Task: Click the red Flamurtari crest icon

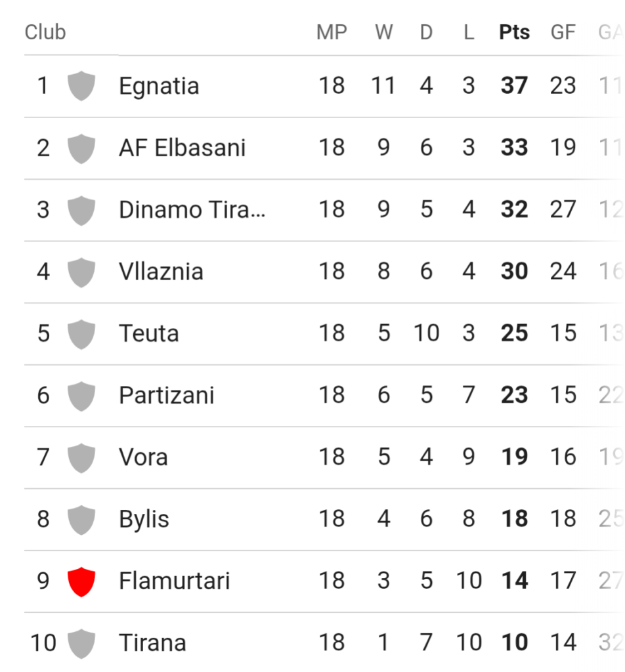Action: tap(81, 581)
